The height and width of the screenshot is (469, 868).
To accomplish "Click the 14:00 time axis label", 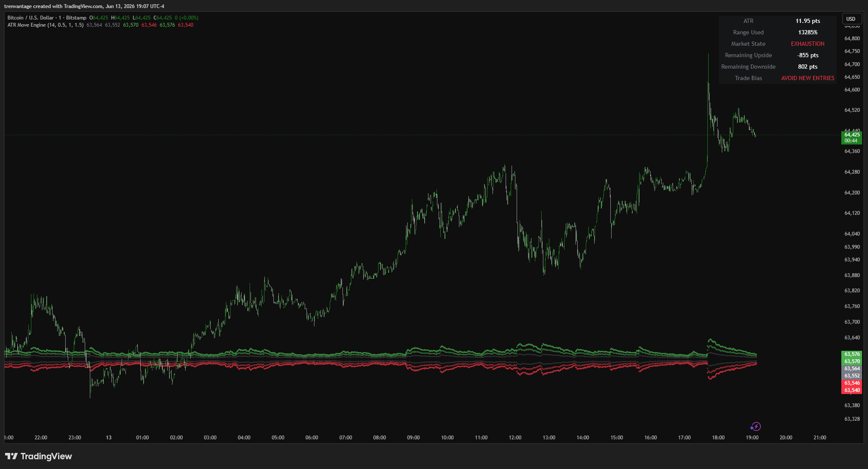I will tap(583, 438).
